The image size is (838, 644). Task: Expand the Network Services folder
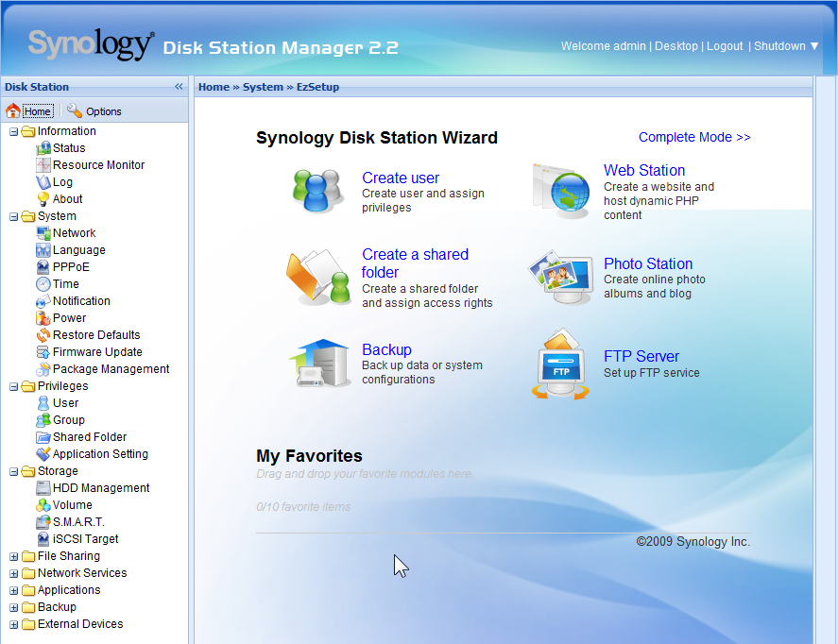(x=14, y=573)
